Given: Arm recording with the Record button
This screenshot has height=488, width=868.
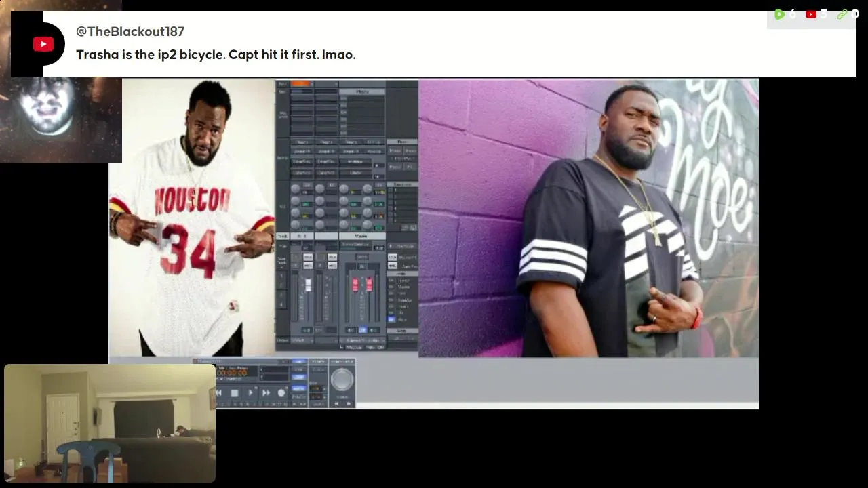Looking at the screenshot, I should (x=281, y=392).
